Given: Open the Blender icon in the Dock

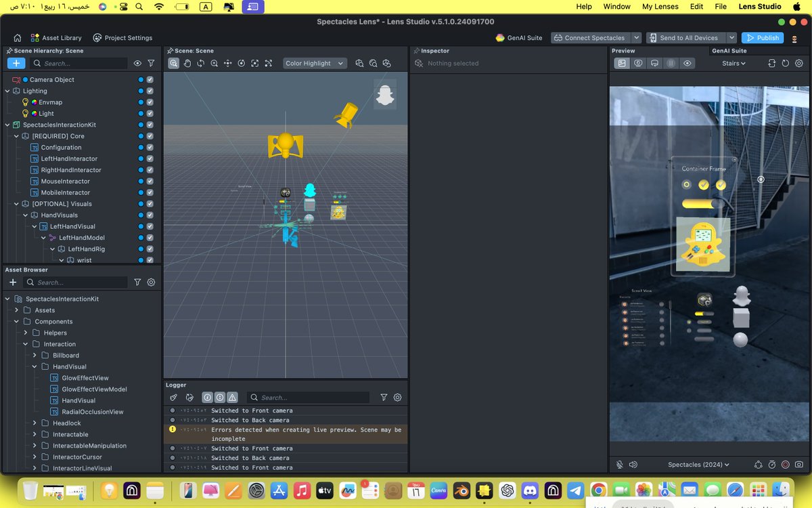Looking at the screenshot, I should pyautogui.click(x=461, y=490).
